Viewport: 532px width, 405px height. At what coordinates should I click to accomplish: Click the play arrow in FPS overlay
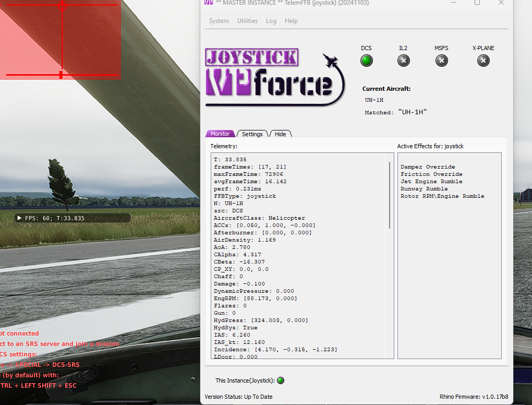[19, 218]
